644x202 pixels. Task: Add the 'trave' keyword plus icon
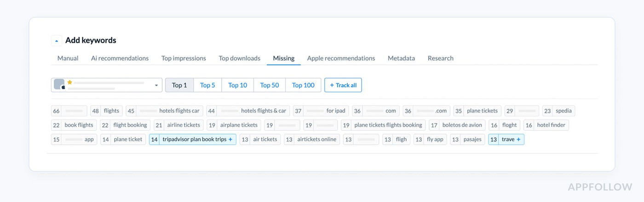(518, 139)
